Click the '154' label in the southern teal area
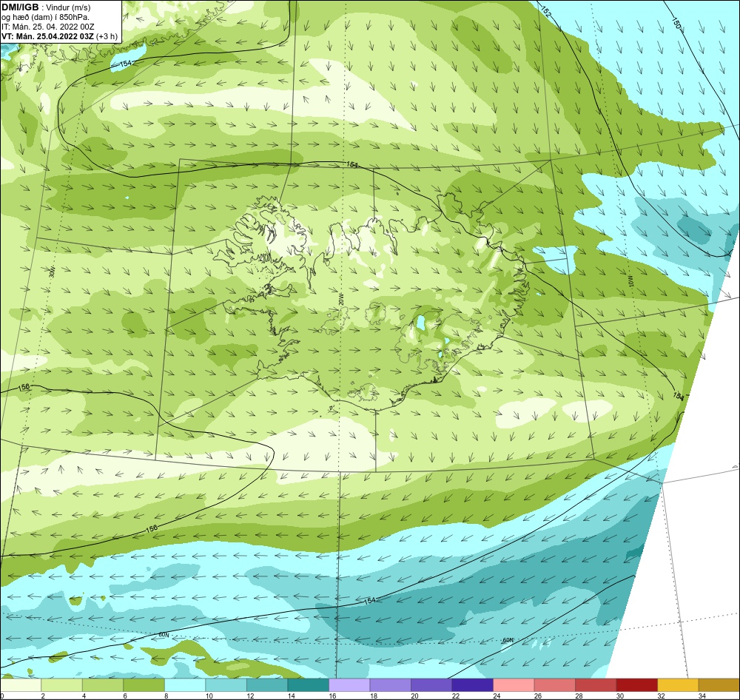Screen dimensions: 740x700 tap(369, 600)
